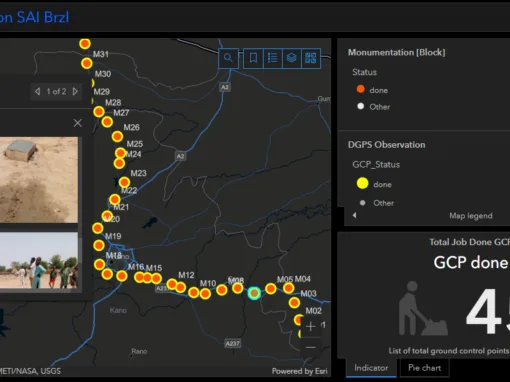Click the 'DGPS Observation' legend heading
Viewport: 510px width, 382px height.
click(x=386, y=145)
